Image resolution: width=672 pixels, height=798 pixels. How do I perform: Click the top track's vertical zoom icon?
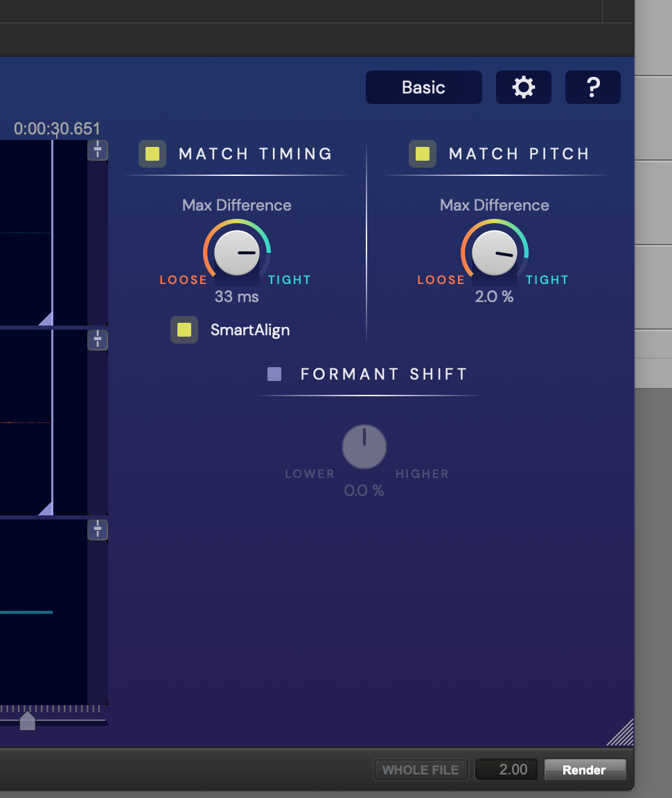98,150
